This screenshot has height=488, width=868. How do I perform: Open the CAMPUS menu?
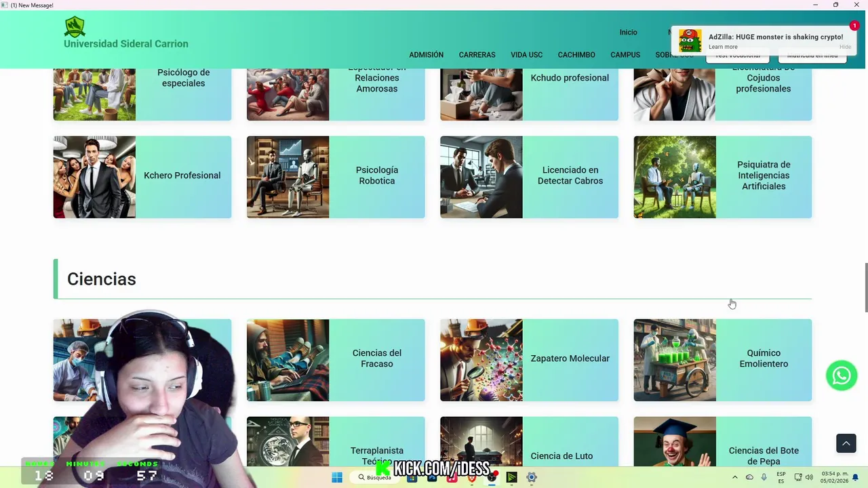point(625,55)
